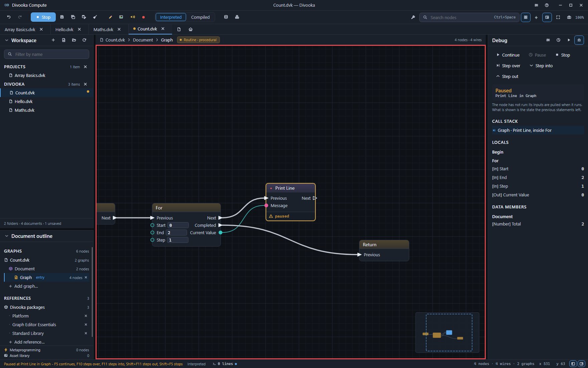Click Step out in the Debug panel
Viewport: 588px width, 368px height.
(507, 76)
